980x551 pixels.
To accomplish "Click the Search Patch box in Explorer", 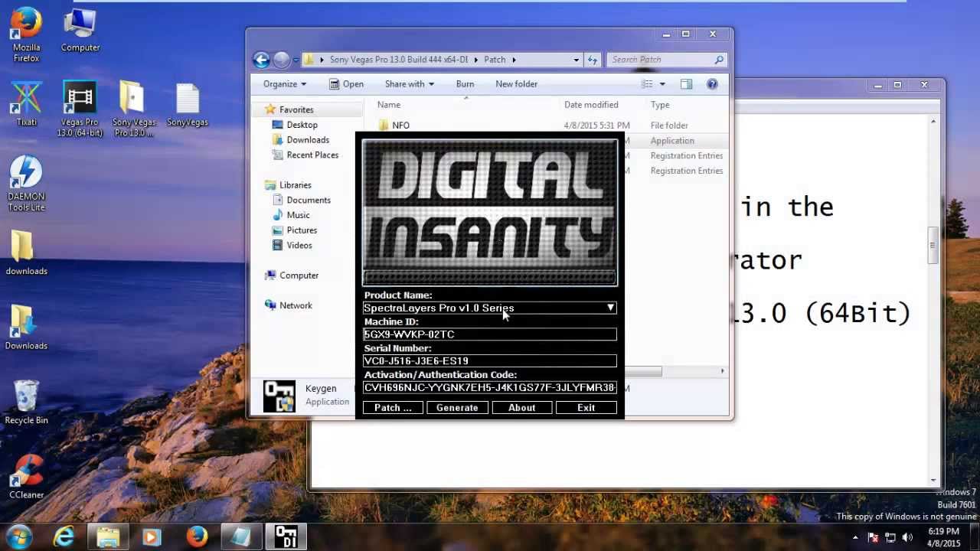I will pos(667,60).
